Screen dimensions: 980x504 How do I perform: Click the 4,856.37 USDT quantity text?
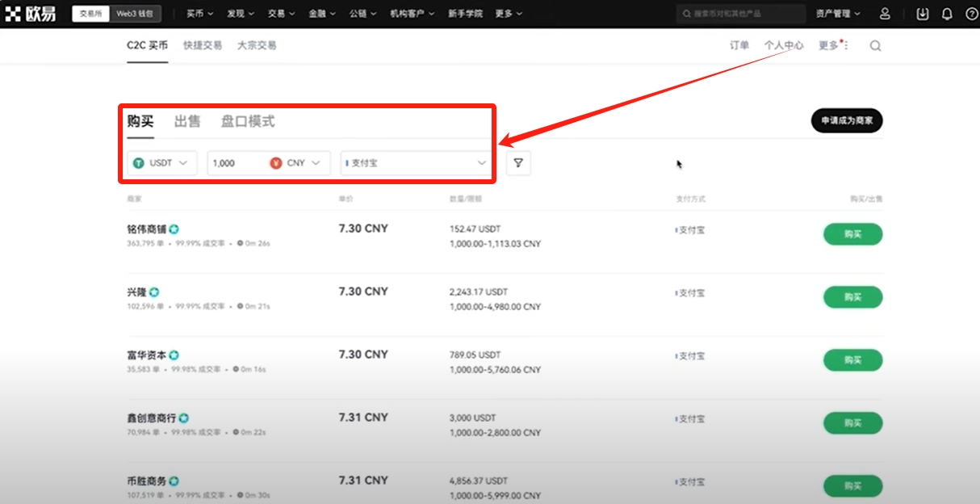(478, 481)
